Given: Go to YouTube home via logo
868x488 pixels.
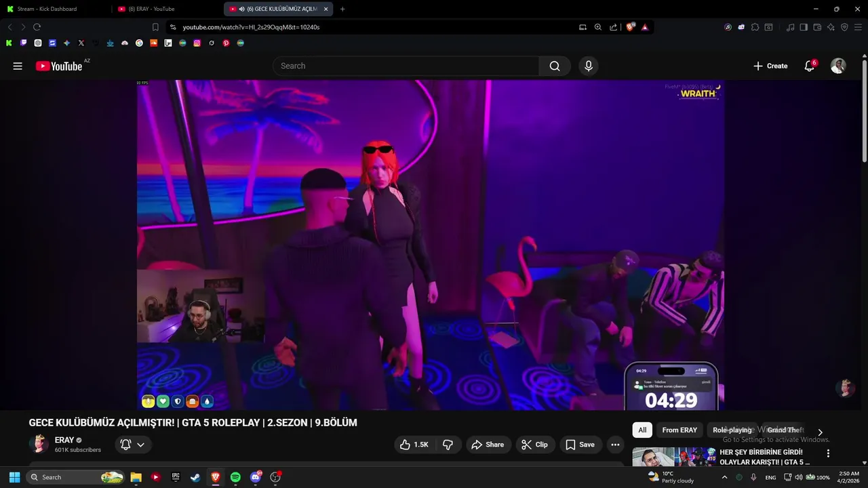Looking at the screenshot, I should pyautogui.click(x=59, y=66).
